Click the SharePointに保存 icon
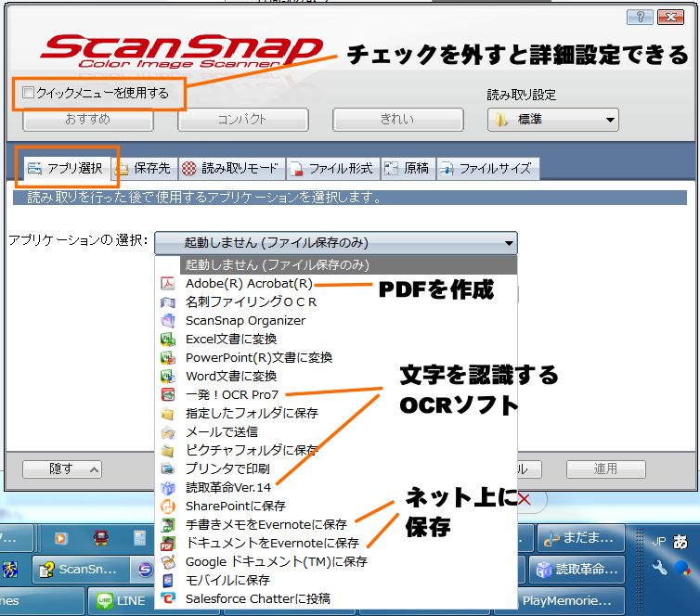Image resolution: width=700 pixels, height=616 pixels. [x=168, y=507]
